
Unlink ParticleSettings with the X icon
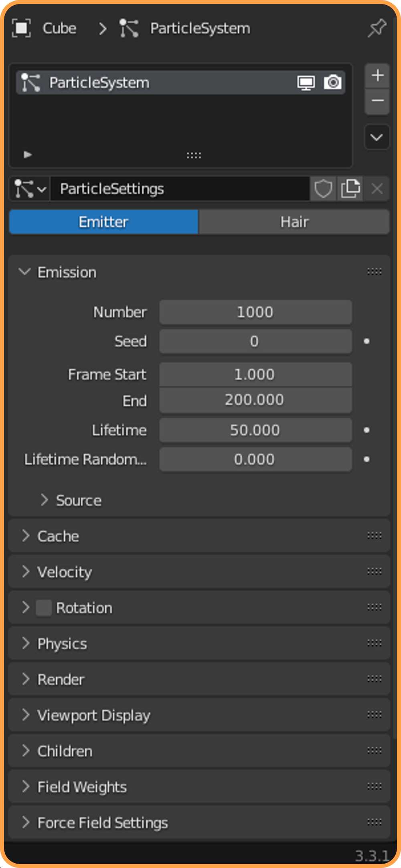[377, 189]
